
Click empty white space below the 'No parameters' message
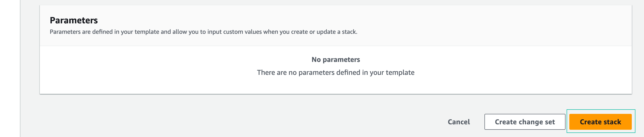click(336, 86)
